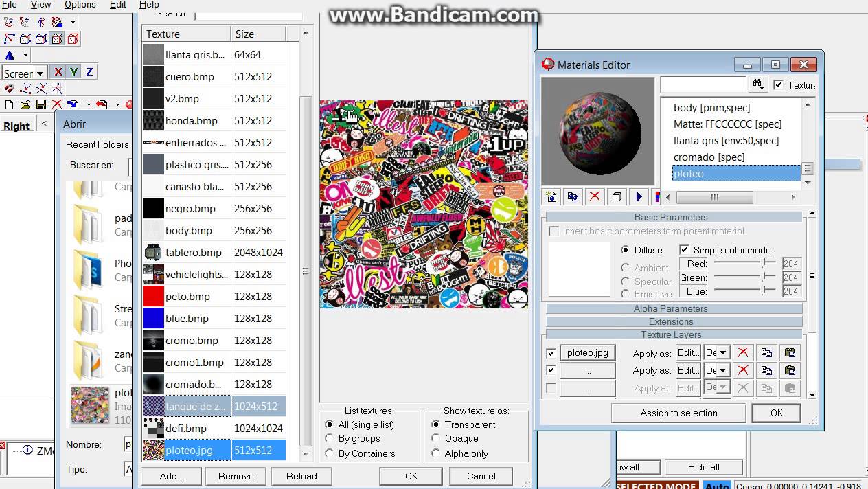This screenshot has height=489, width=868.
Task: Click the magnet snap icon
Action: [10, 89]
